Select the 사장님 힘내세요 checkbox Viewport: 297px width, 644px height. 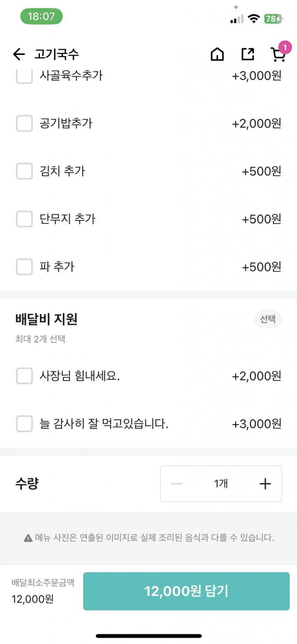click(x=24, y=376)
